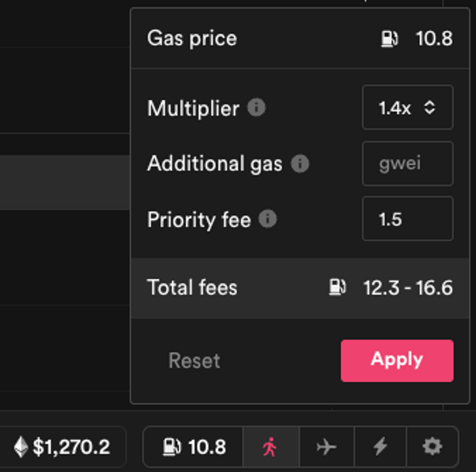Select the running person gas speed preset
The width and height of the screenshot is (476, 472).
[270, 447]
